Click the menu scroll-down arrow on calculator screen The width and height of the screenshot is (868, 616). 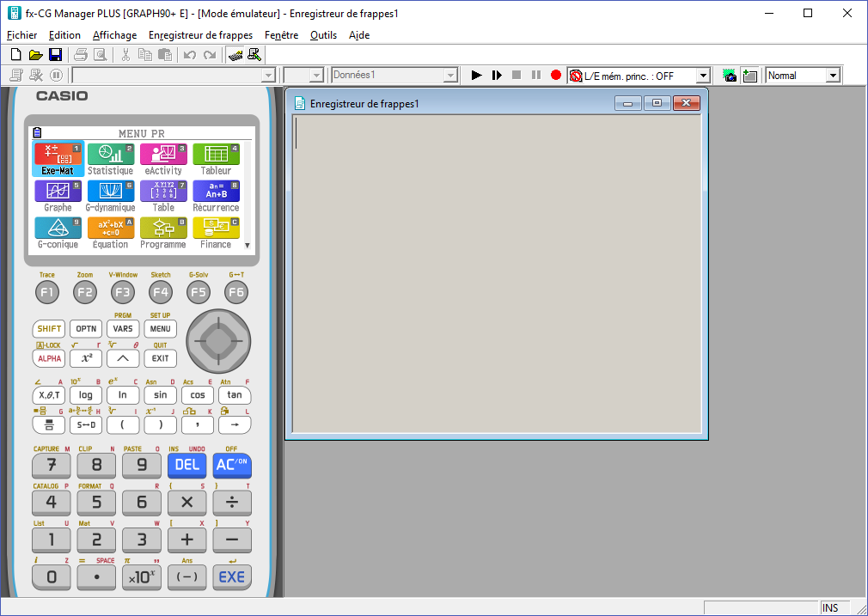pyautogui.click(x=248, y=245)
